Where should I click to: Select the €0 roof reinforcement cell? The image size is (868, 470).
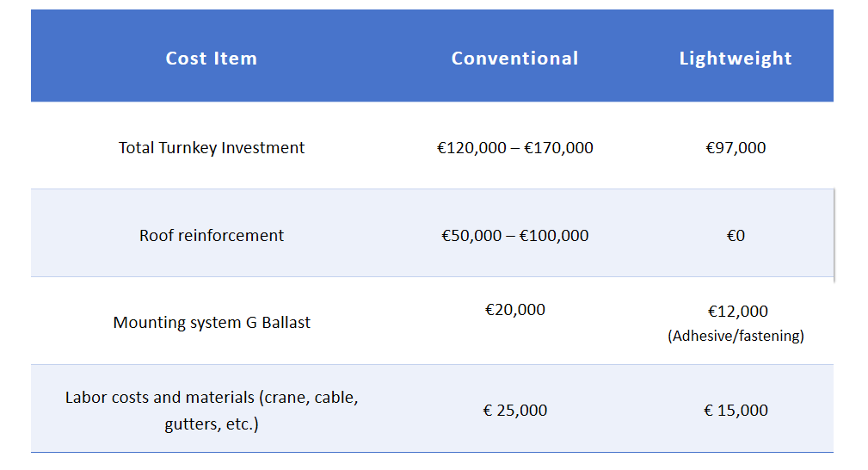click(736, 236)
